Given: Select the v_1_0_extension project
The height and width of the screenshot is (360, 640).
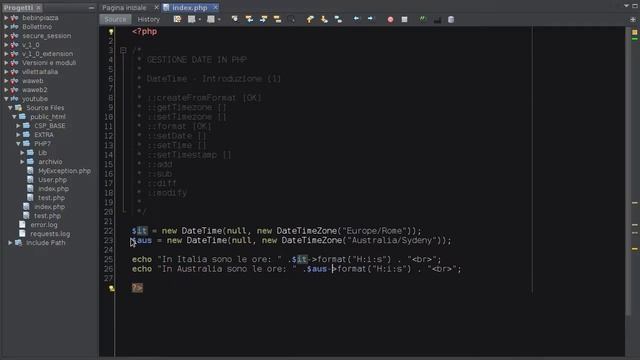Looking at the screenshot, I should coord(47,54).
